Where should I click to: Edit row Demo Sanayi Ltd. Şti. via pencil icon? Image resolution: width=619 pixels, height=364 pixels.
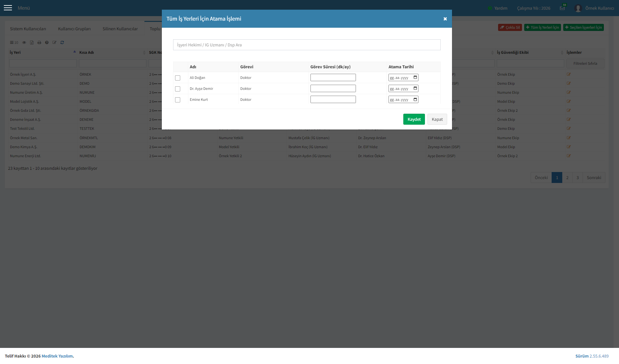[569, 83]
